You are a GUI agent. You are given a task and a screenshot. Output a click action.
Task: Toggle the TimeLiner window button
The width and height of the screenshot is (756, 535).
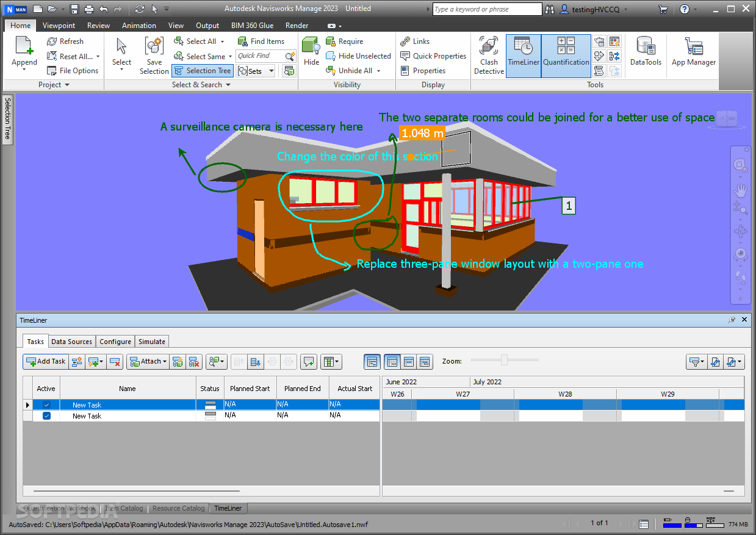[524, 56]
